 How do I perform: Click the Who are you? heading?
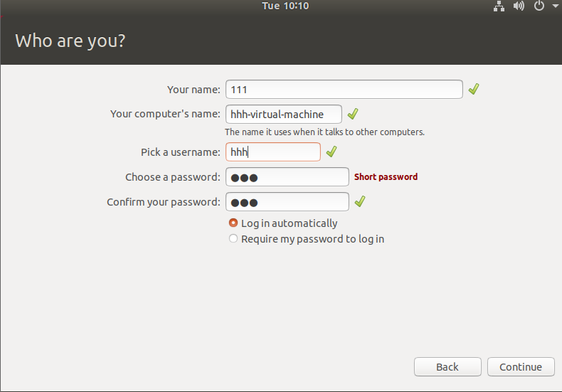(x=70, y=41)
